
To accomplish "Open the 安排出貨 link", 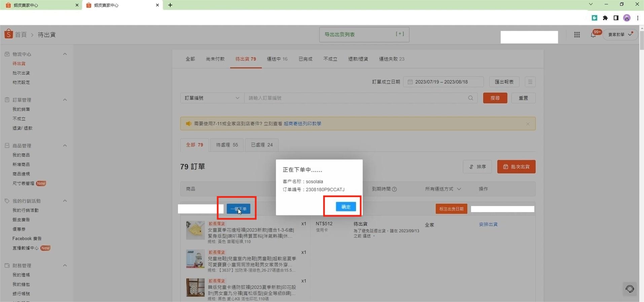I will 488,224.
